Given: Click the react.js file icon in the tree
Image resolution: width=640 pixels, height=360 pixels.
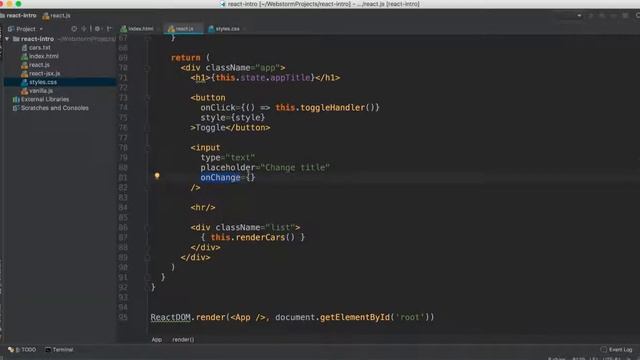Looking at the screenshot, I should [x=24, y=65].
